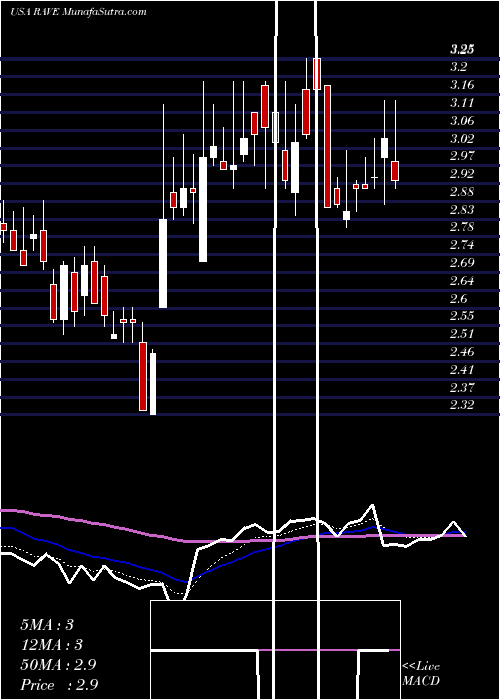Click the 2.92 price axis label
The image size is (500, 700).
click(x=462, y=174)
